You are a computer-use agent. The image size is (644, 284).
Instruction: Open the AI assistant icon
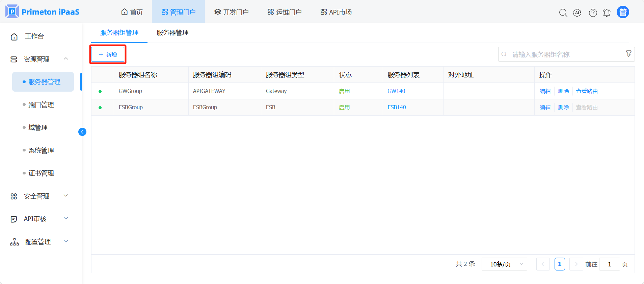click(x=577, y=13)
